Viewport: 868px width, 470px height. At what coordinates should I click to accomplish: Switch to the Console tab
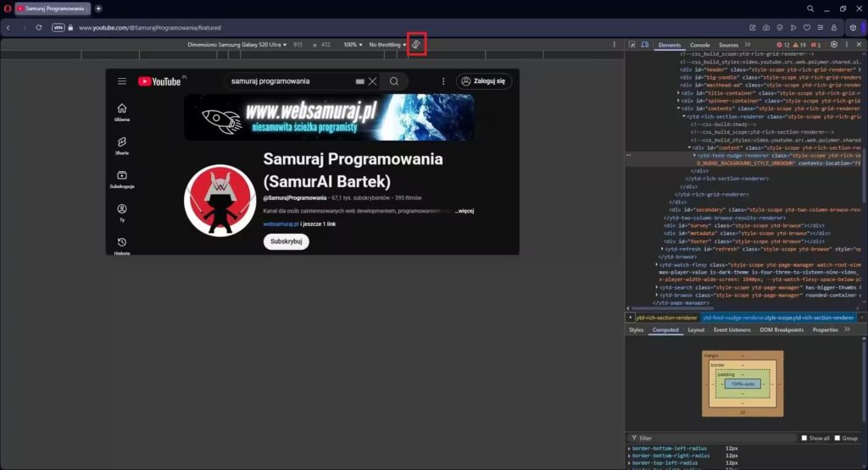coord(699,45)
